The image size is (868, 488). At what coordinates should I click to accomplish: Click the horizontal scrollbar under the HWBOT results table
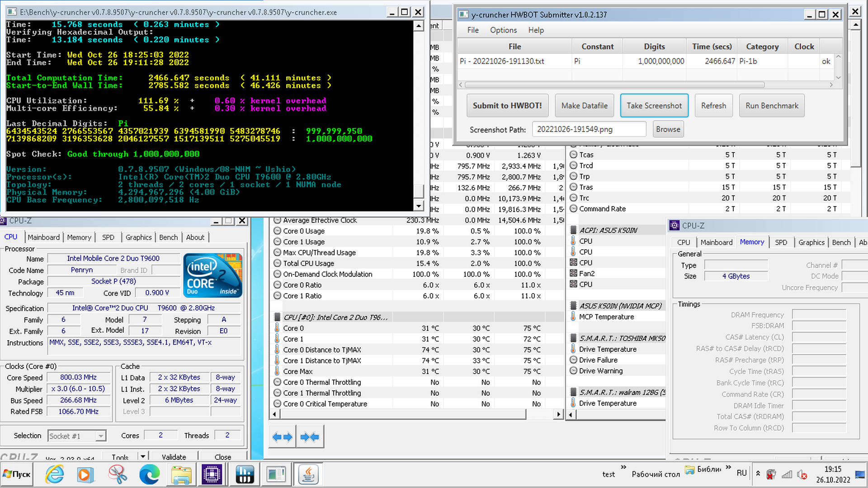(614, 85)
